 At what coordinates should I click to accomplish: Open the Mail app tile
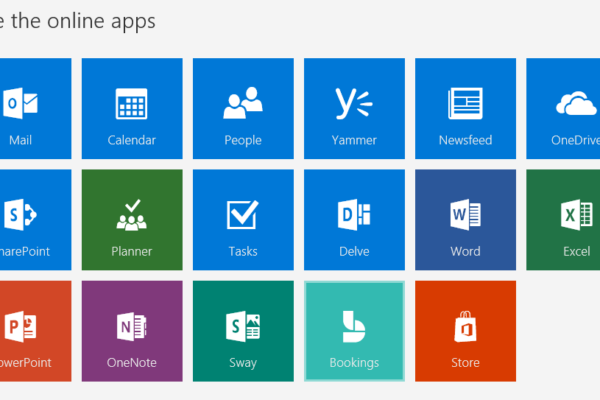point(35,108)
